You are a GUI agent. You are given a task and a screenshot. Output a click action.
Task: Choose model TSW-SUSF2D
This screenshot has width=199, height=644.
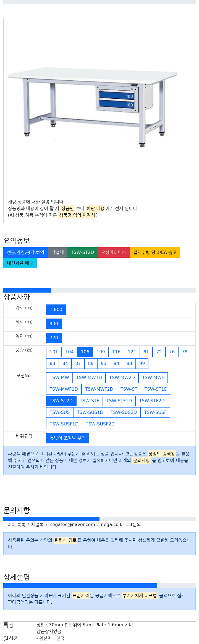point(100,424)
